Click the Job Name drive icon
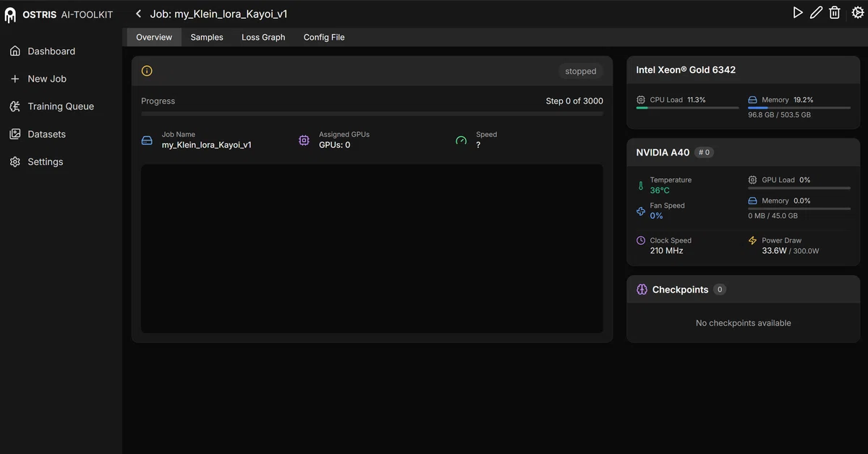868x454 pixels. tap(147, 140)
